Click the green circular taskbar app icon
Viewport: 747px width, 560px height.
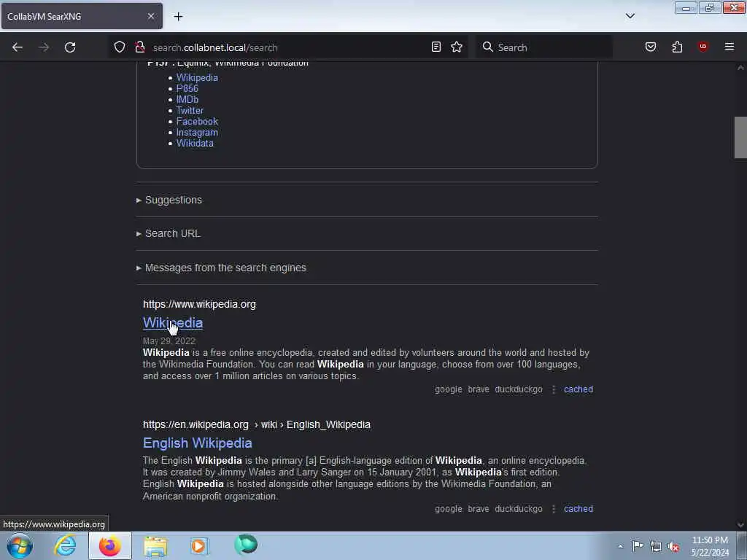pyautogui.click(x=246, y=544)
